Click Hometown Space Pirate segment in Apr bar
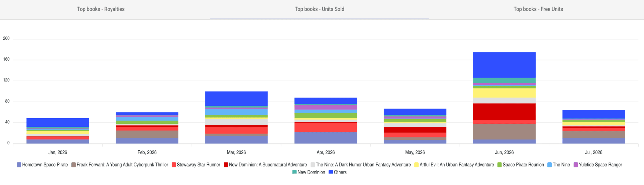Image resolution: width=644 pixels, height=185 pixels. pyautogui.click(x=326, y=138)
